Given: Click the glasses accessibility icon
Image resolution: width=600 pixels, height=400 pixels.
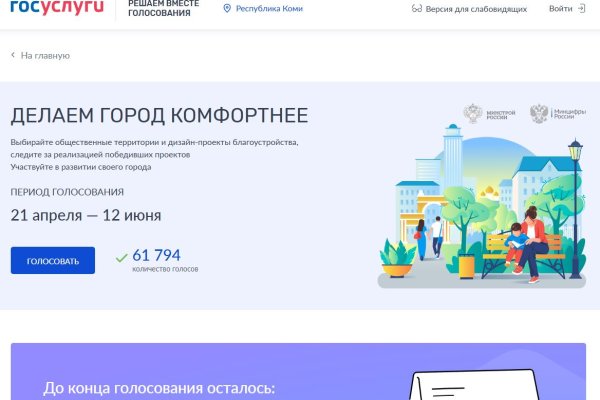Looking at the screenshot, I should [x=417, y=8].
